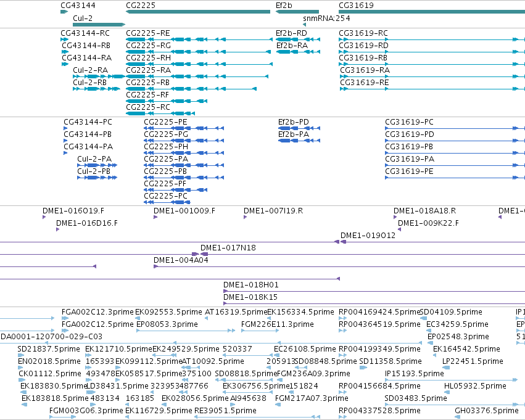Select transcript CG2225-RF

pyautogui.click(x=147, y=95)
